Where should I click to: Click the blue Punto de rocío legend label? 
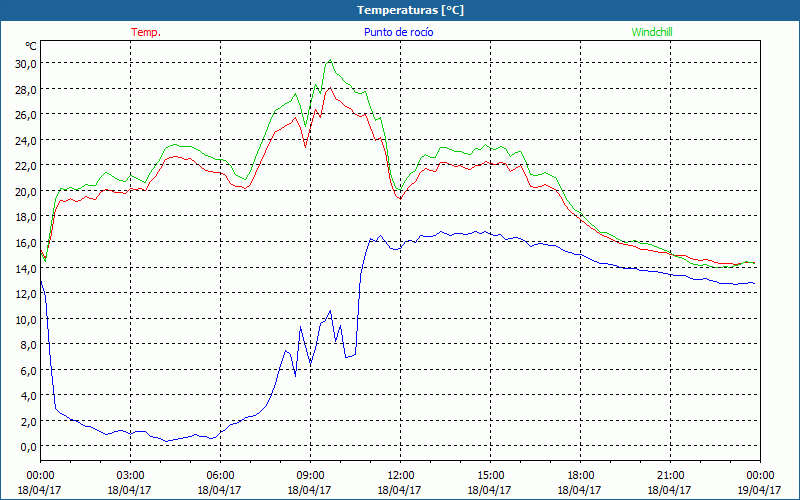pos(398,32)
